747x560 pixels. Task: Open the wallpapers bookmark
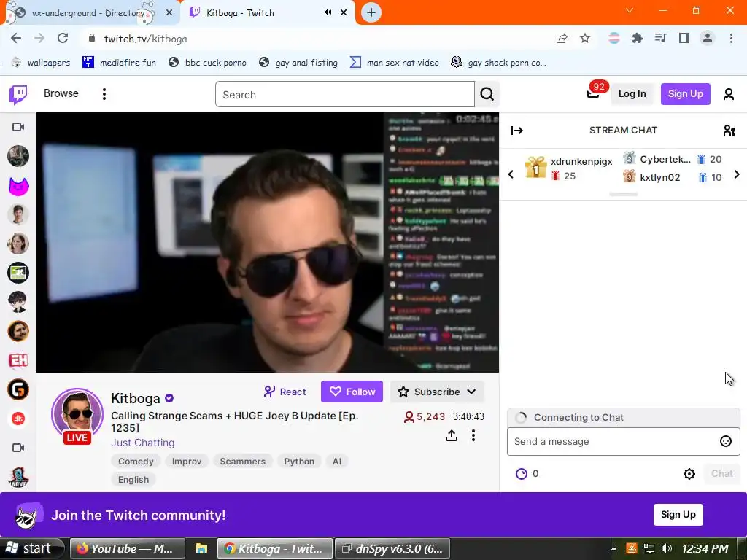coord(41,63)
